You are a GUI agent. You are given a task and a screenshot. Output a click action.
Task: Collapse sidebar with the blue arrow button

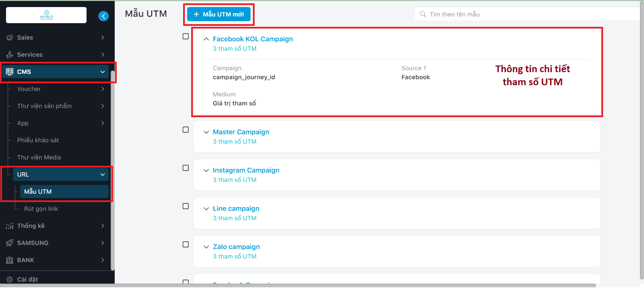pos(104,16)
